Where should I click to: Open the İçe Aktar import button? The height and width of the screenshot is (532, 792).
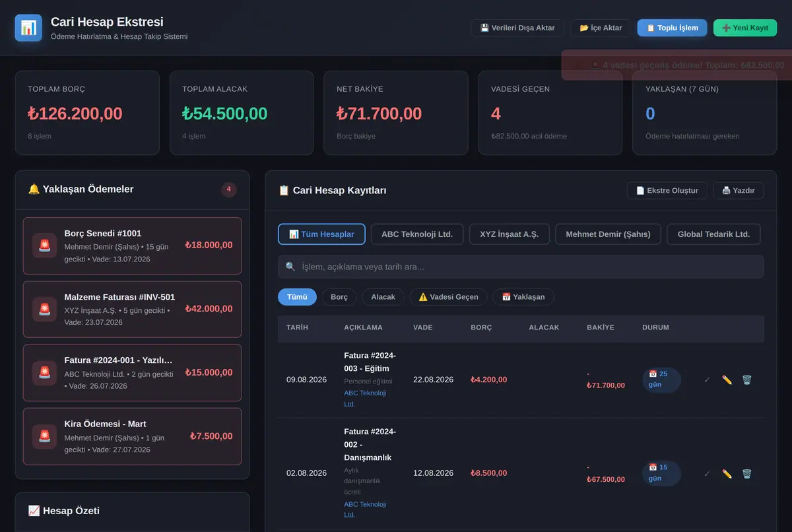click(601, 28)
